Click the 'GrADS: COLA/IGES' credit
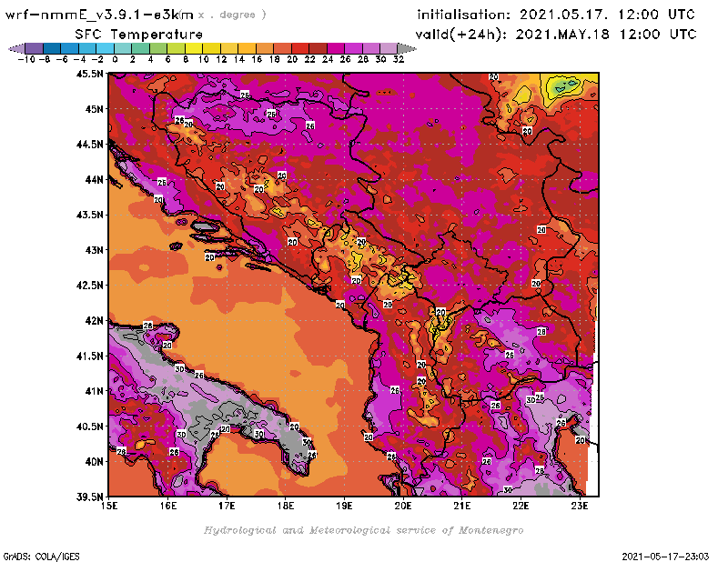 click(41, 557)
